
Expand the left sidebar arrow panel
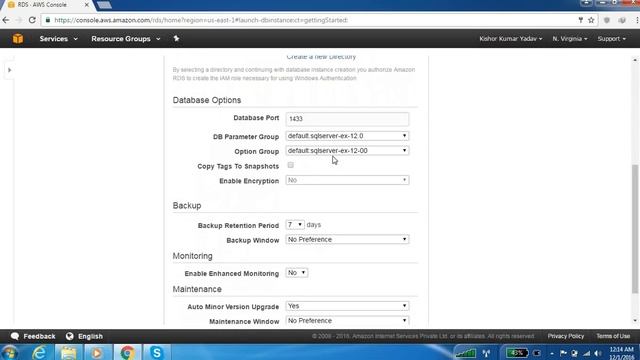9,70
